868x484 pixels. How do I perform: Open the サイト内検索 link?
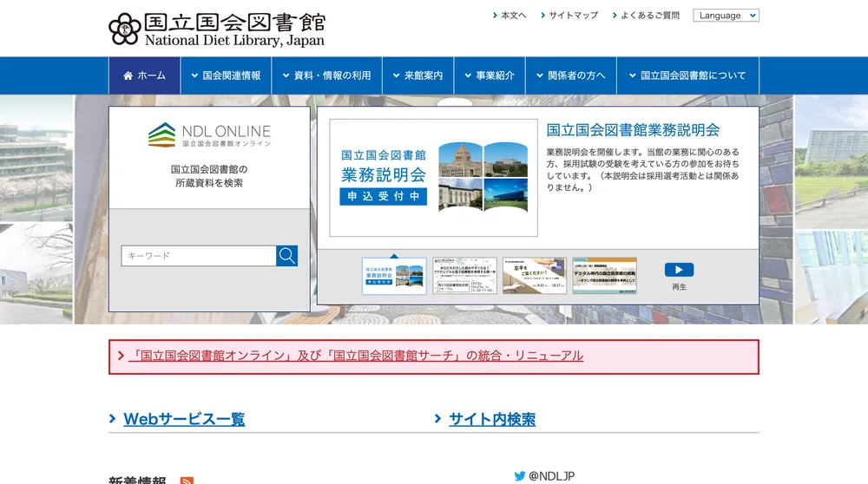pos(491,419)
